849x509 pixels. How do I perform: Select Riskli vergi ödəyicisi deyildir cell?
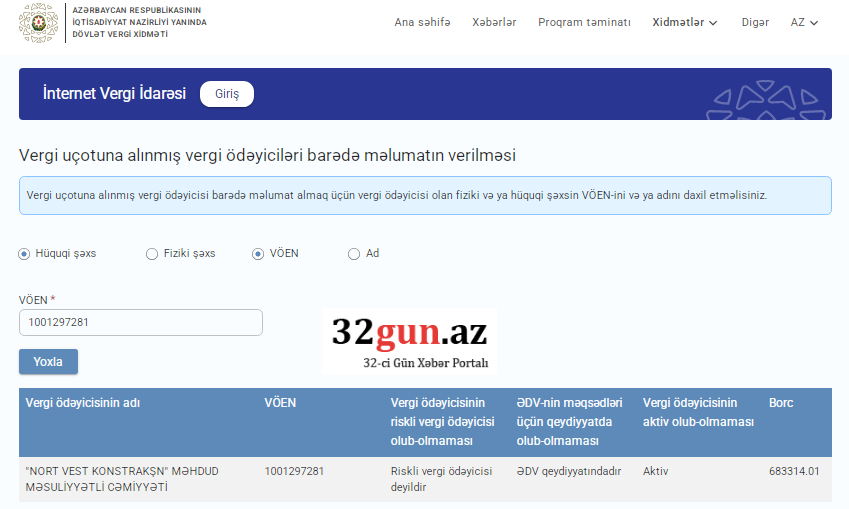pos(441,479)
